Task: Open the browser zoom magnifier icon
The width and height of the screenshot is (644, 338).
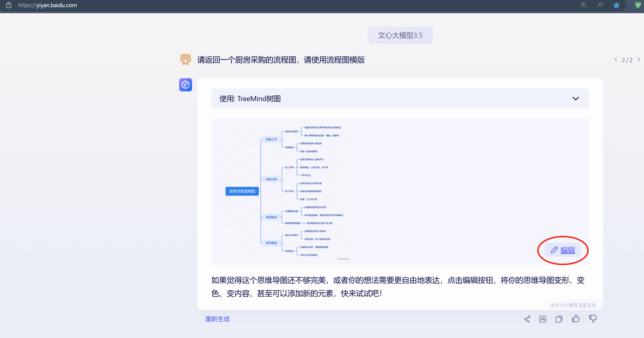Action: click(x=584, y=5)
